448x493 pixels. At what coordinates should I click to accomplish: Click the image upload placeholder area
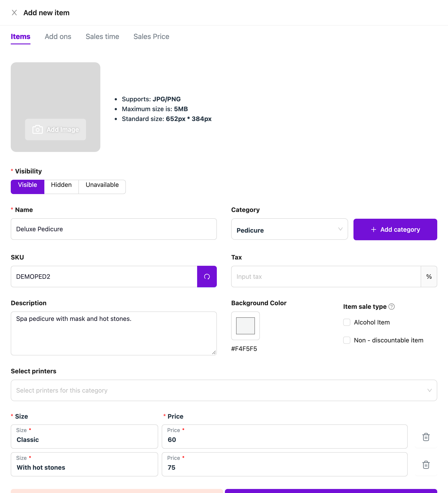click(x=56, y=107)
